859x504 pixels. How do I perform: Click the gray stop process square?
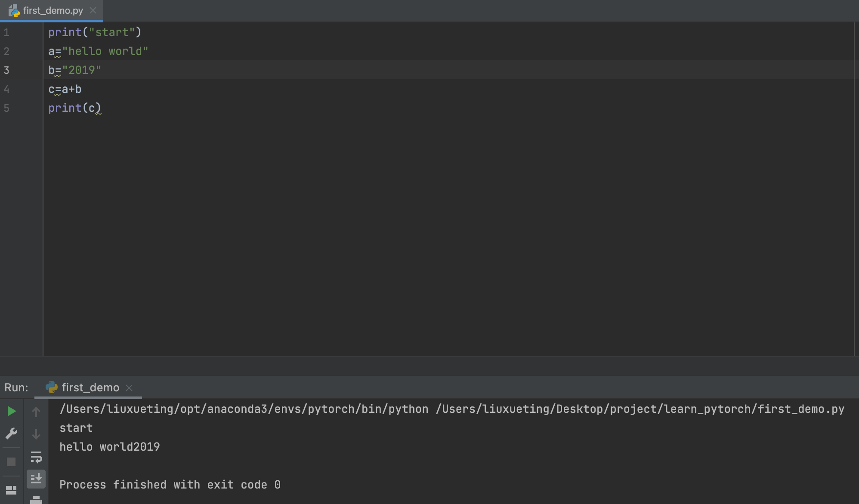coord(12,462)
